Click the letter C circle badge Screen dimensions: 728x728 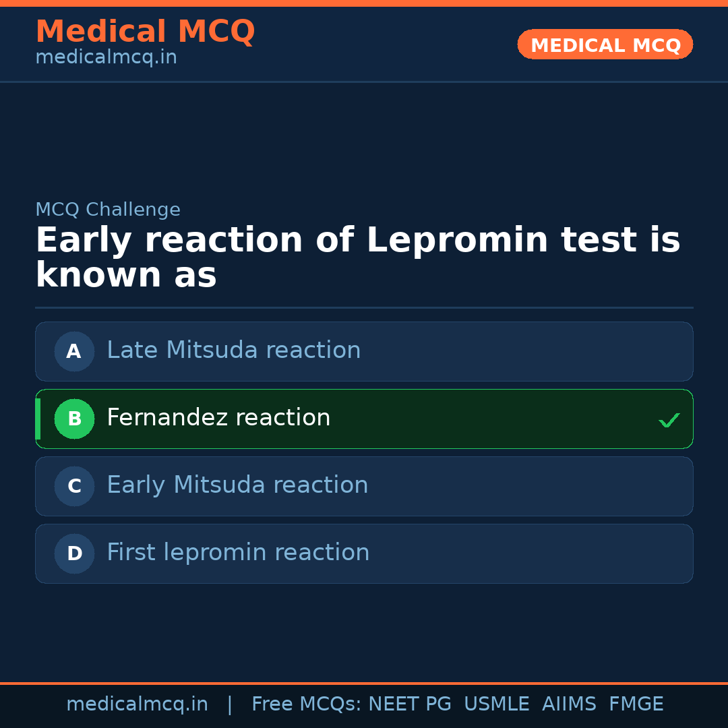pyautogui.click(x=74, y=486)
